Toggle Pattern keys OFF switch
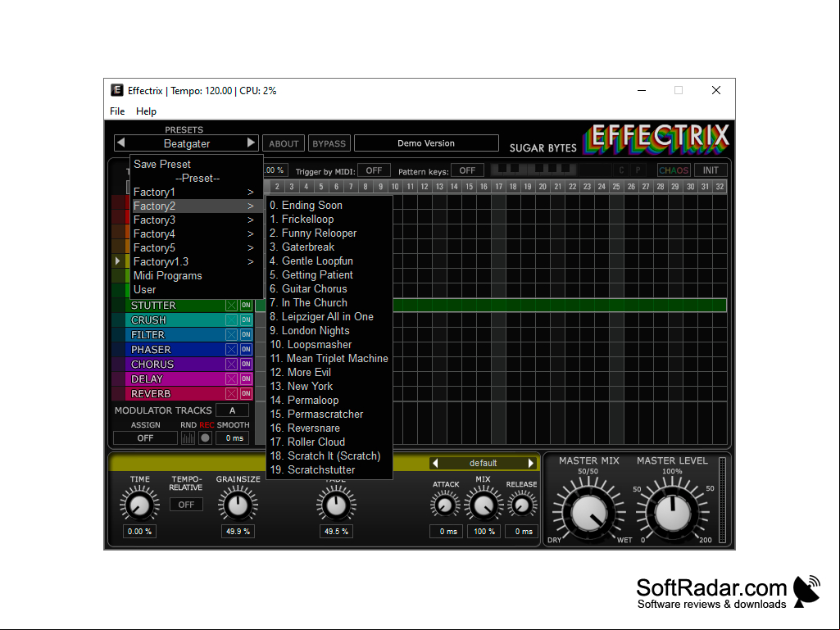This screenshot has width=840, height=630. tap(467, 170)
